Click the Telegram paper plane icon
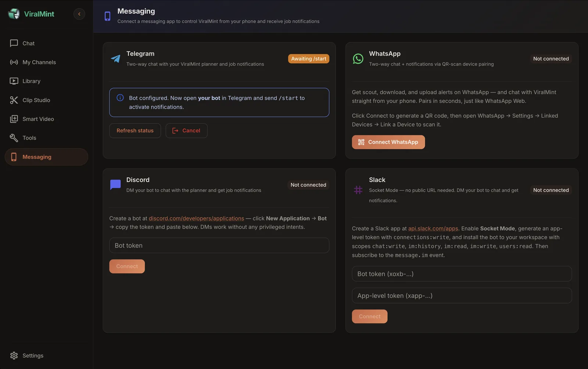Screen dimensions: 588x369 tap(115, 58)
